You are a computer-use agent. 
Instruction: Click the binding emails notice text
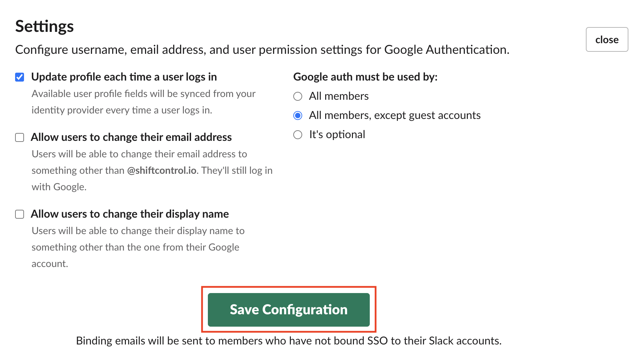click(288, 341)
